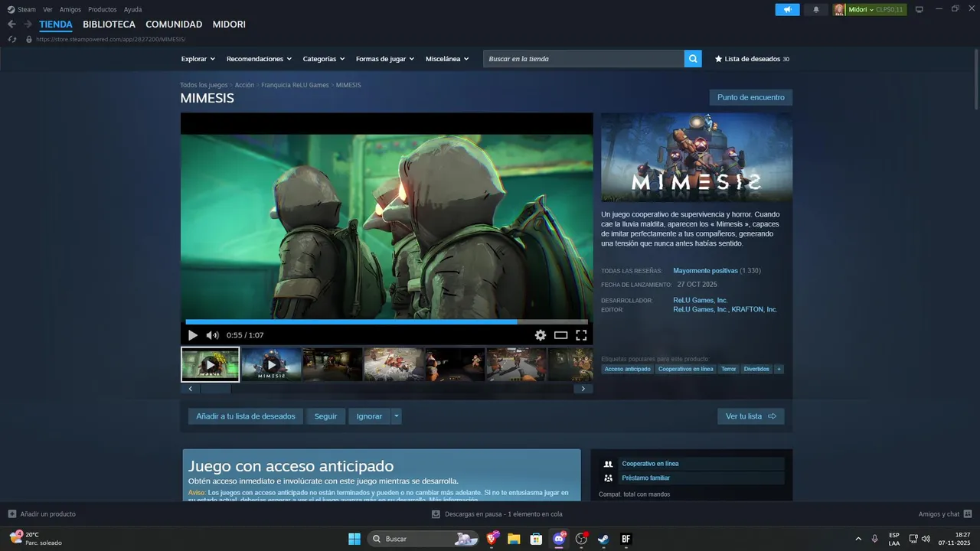
Task: Click the Terror tag
Action: coord(729,369)
